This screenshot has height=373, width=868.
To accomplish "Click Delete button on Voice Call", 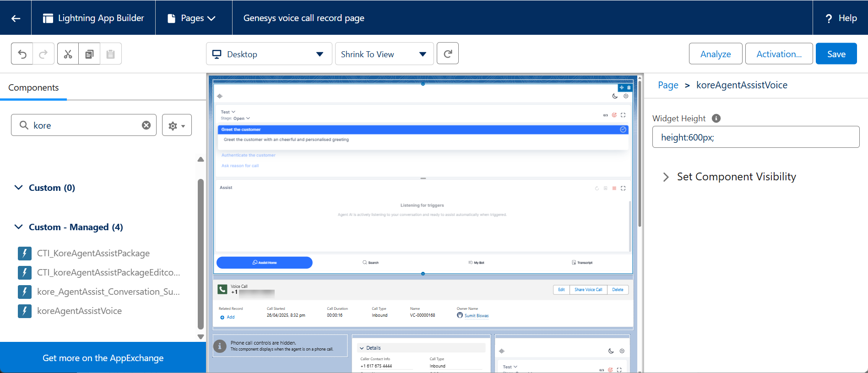I will coord(618,290).
